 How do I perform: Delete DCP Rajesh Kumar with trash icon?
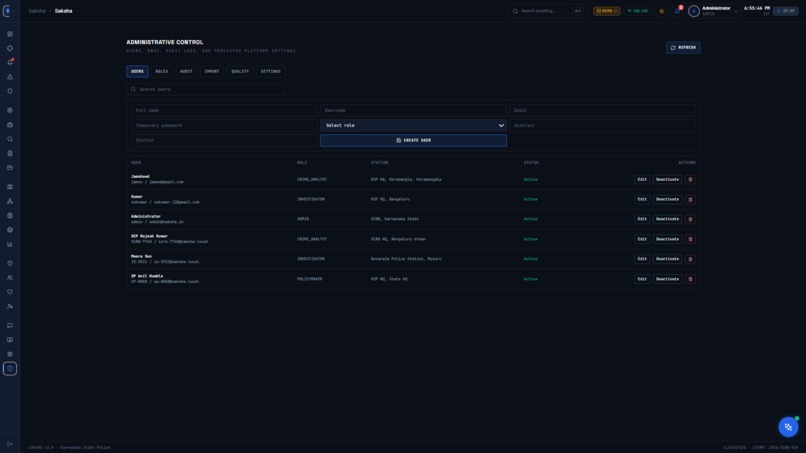click(690, 239)
